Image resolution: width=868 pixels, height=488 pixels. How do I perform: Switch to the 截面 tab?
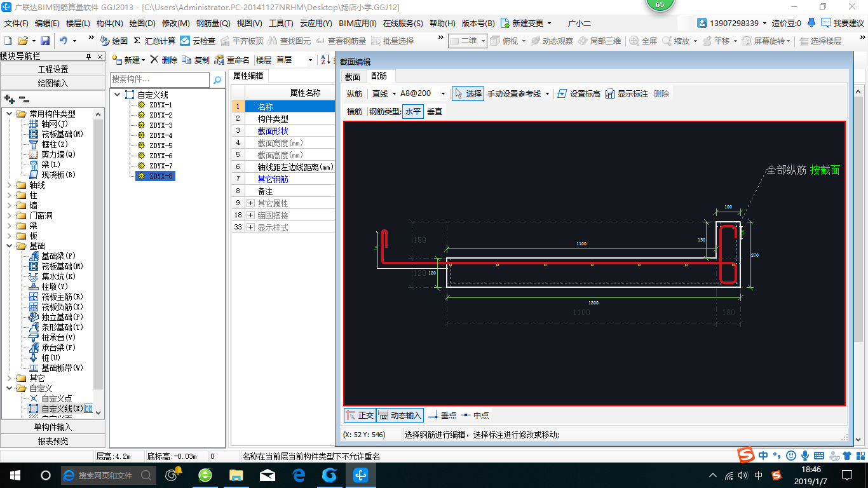click(x=353, y=76)
